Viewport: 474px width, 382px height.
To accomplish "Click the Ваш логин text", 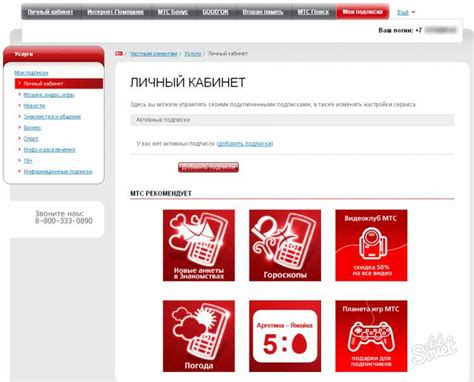I will click(x=396, y=30).
